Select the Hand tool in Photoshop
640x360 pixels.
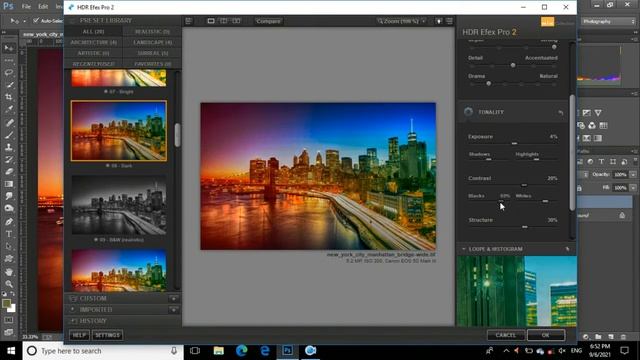9,271
